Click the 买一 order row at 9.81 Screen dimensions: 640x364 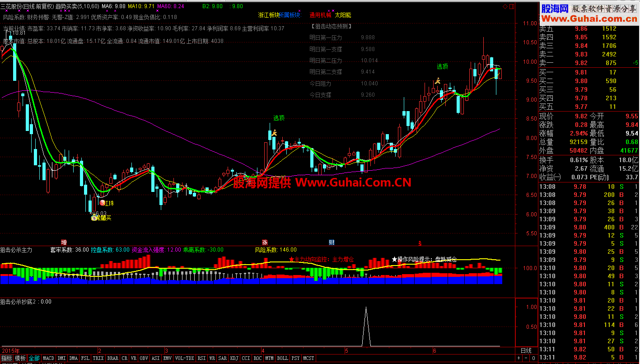(x=589, y=72)
